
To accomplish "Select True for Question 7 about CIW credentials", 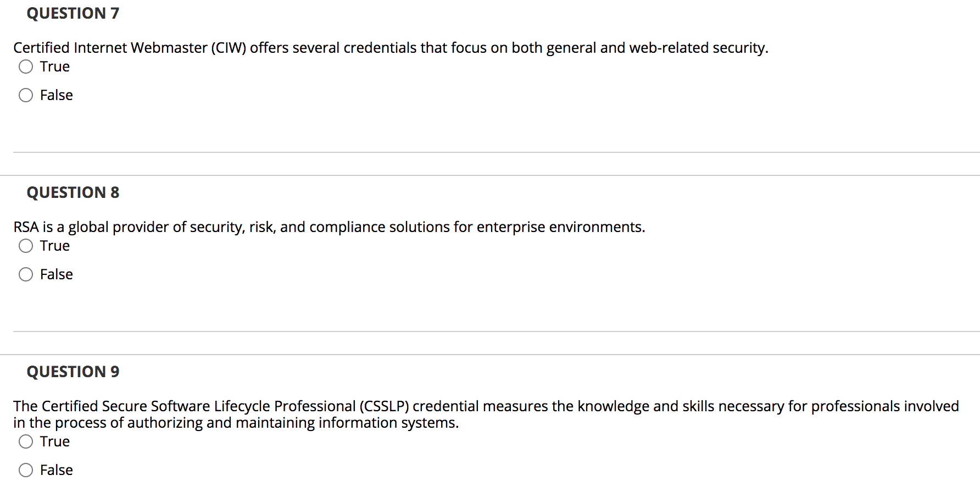I will click(x=25, y=67).
